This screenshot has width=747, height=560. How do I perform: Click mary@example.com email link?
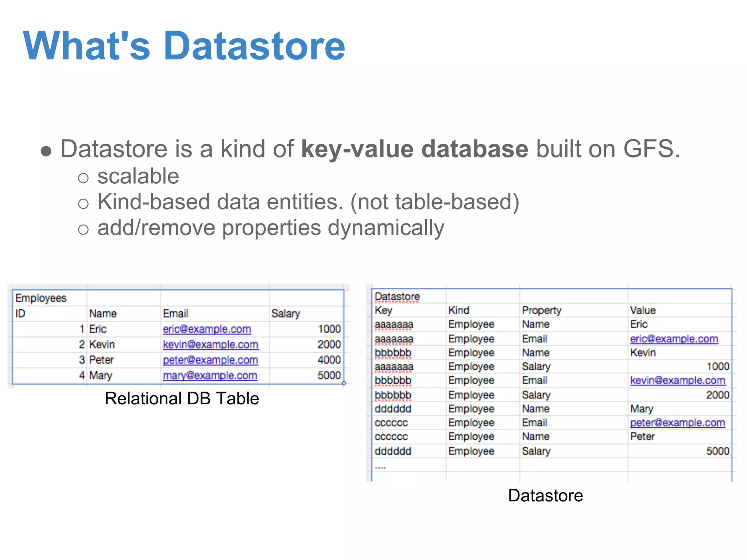pos(210,375)
